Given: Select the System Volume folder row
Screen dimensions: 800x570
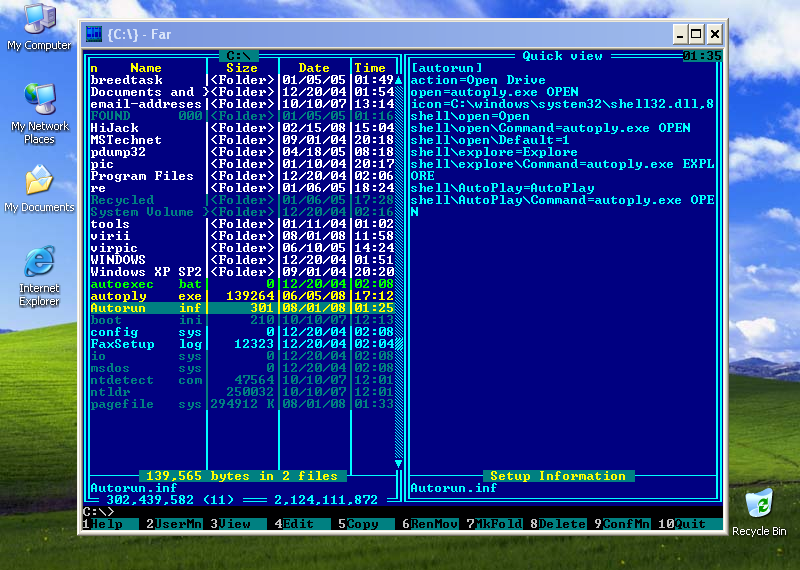Looking at the screenshot, I should click(x=242, y=212).
